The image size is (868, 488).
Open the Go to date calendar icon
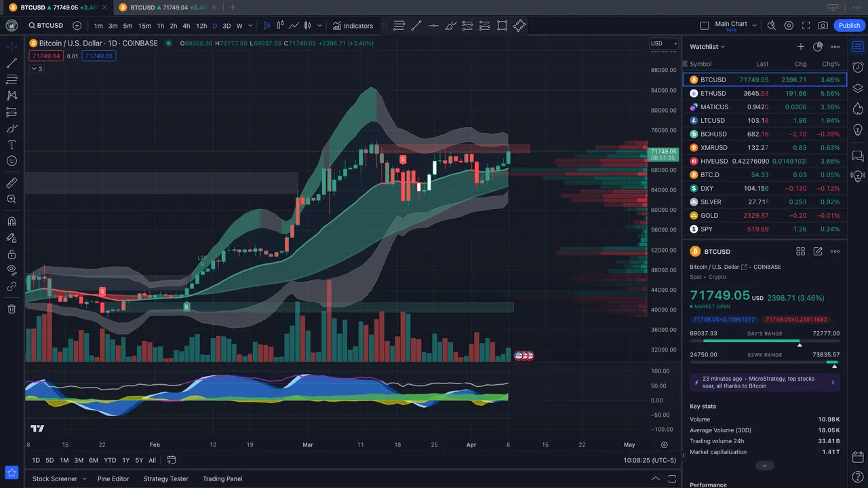point(172,460)
